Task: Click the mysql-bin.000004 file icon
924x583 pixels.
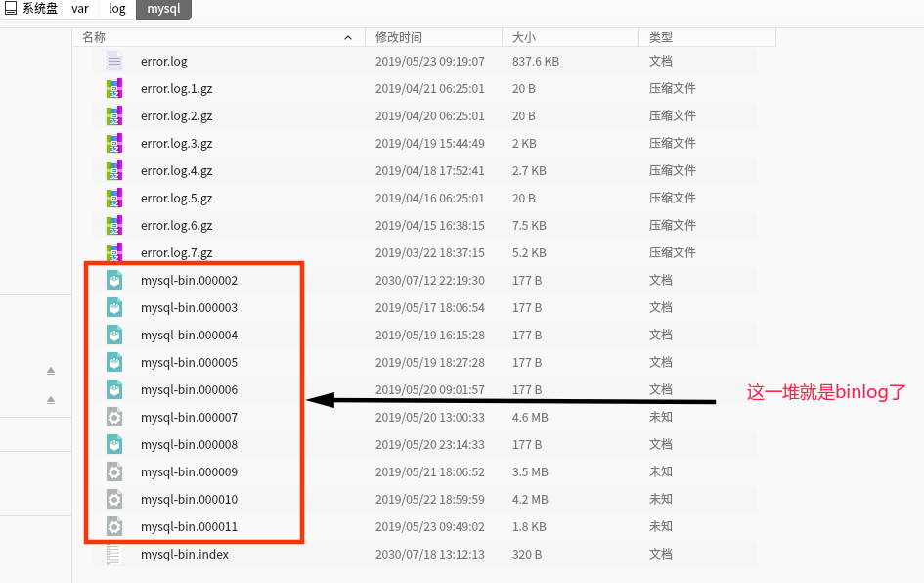Action: point(114,335)
